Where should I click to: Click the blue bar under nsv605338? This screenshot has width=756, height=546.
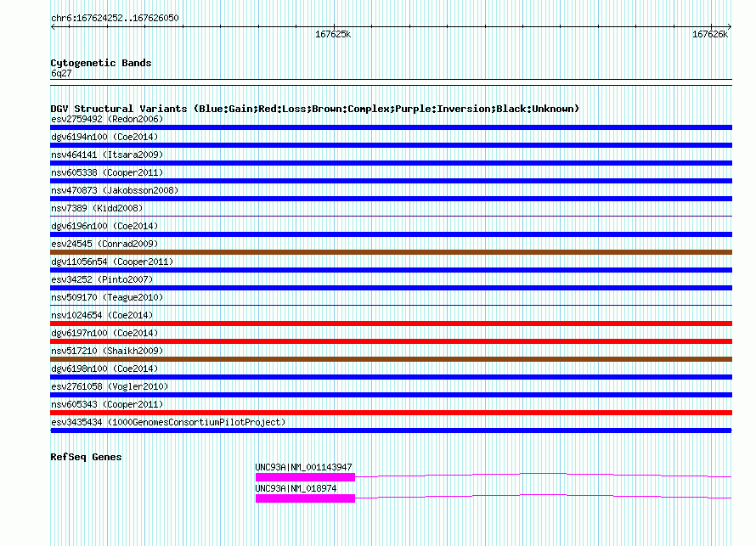pyautogui.click(x=391, y=181)
